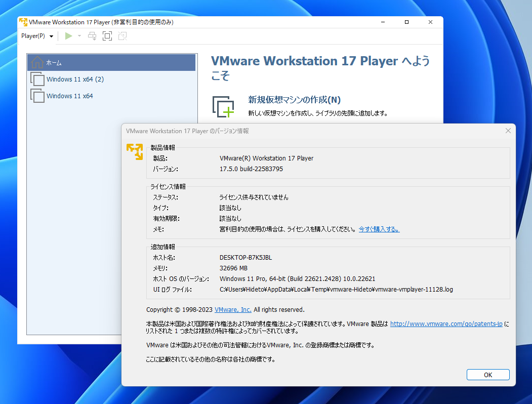Click the Home icon in the library sidebar
The image size is (532, 404).
pos(37,62)
